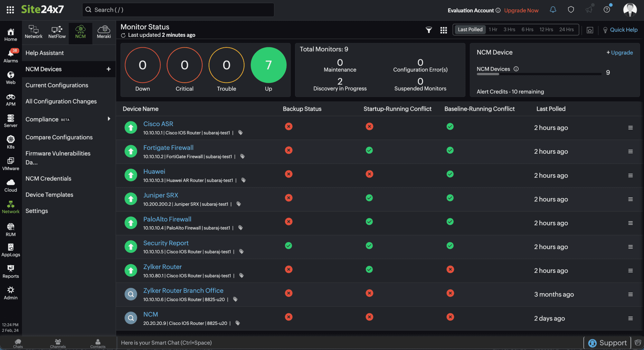Click the Upgrade Now link
The width and height of the screenshot is (644, 350).
coord(521,10)
